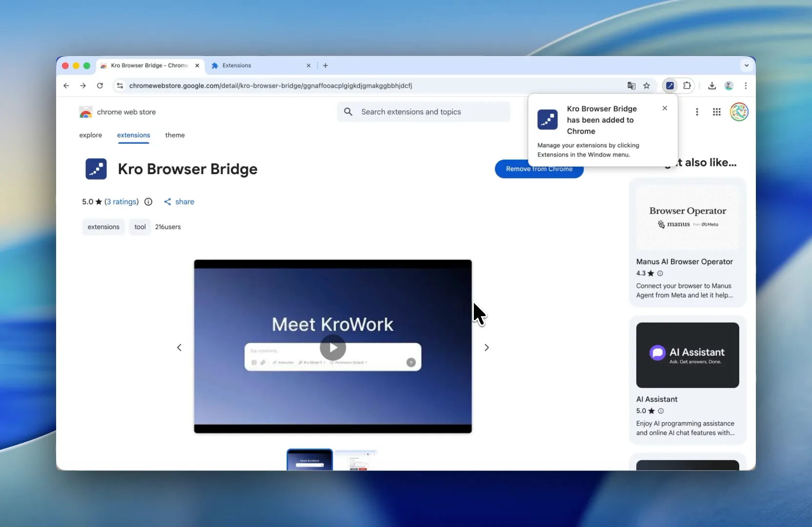Click the Kro Browser Bridge logo beside title

click(96, 169)
